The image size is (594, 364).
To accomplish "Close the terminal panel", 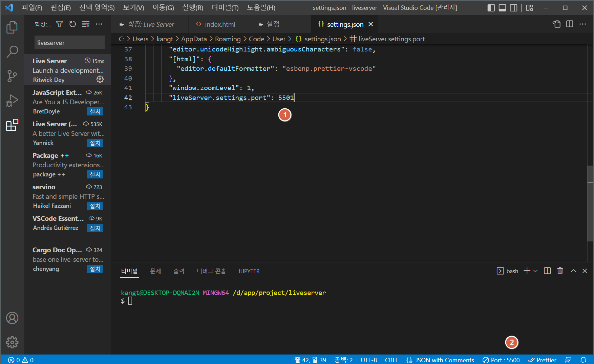I will point(585,271).
